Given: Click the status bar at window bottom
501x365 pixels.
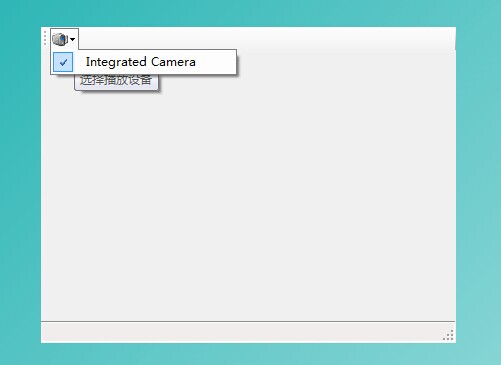Looking at the screenshot, I should (x=248, y=332).
